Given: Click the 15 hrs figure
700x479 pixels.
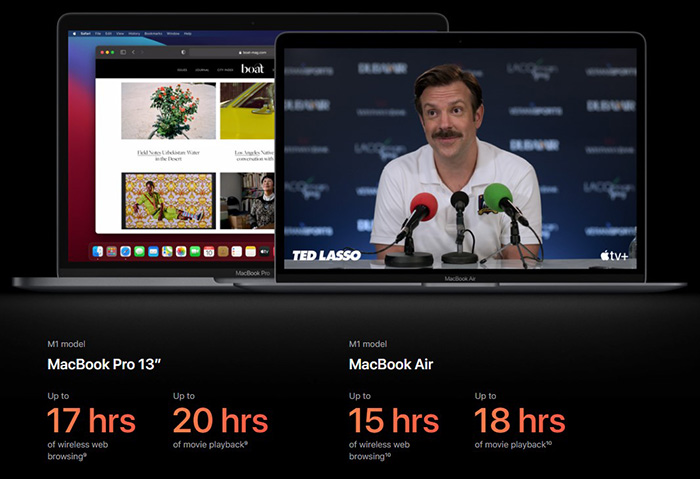Looking at the screenshot, I should click(x=394, y=421).
